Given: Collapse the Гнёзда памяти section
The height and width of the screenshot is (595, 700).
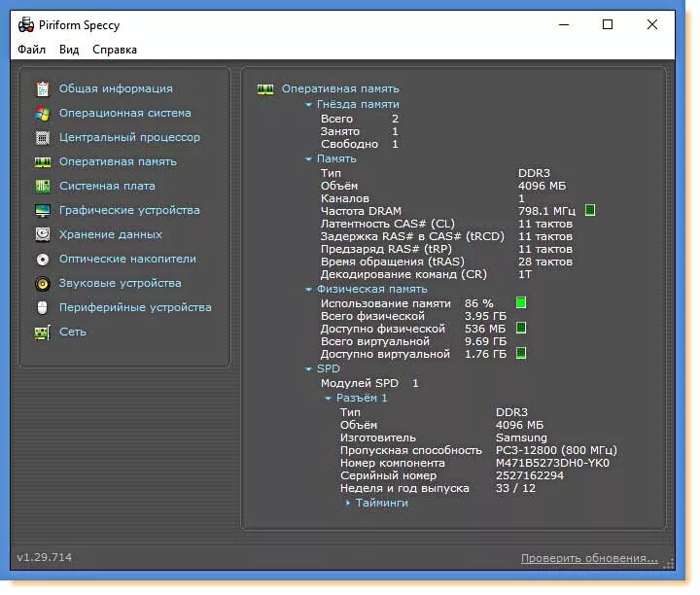Looking at the screenshot, I should (x=308, y=105).
